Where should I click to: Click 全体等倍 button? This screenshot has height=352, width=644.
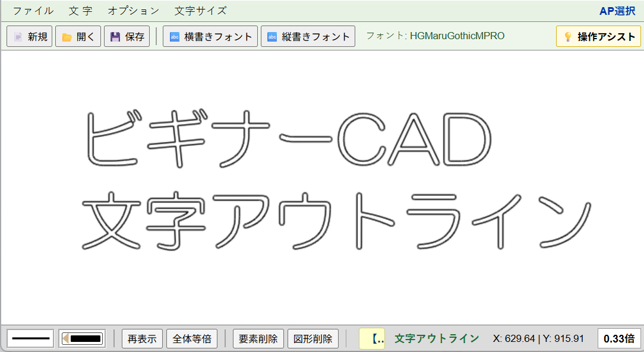(x=192, y=339)
